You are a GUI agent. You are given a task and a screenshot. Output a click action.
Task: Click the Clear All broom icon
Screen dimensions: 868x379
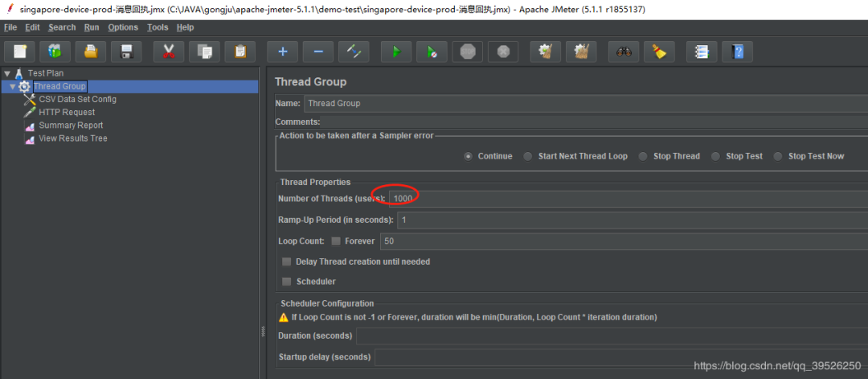pyautogui.click(x=659, y=51)
